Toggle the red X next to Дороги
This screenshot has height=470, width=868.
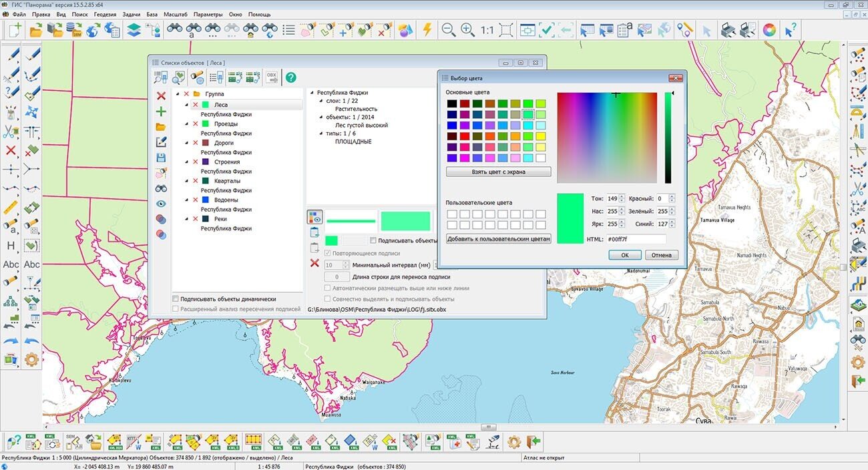pyautogui.click(x=196, y=143)
